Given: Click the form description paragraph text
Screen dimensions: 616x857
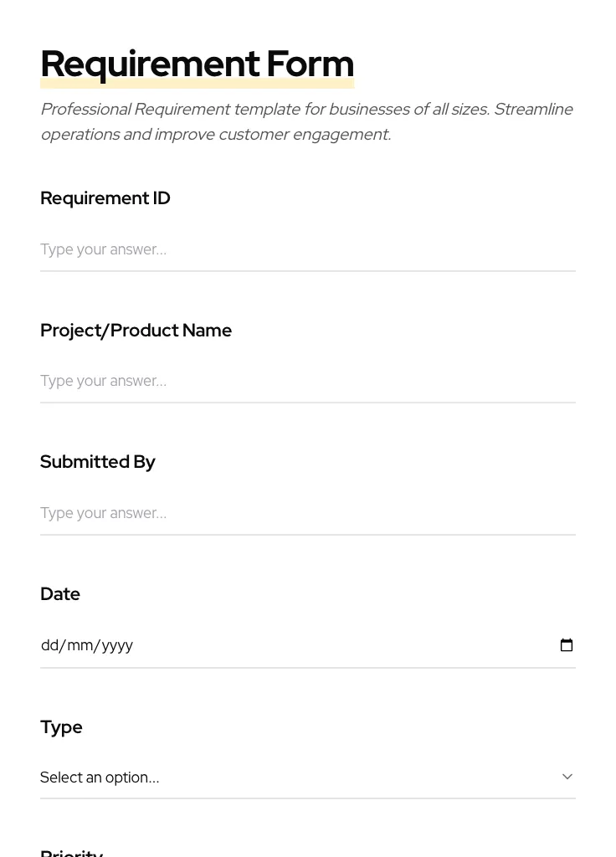Looking at the screenshot, I should coord(306,121).
